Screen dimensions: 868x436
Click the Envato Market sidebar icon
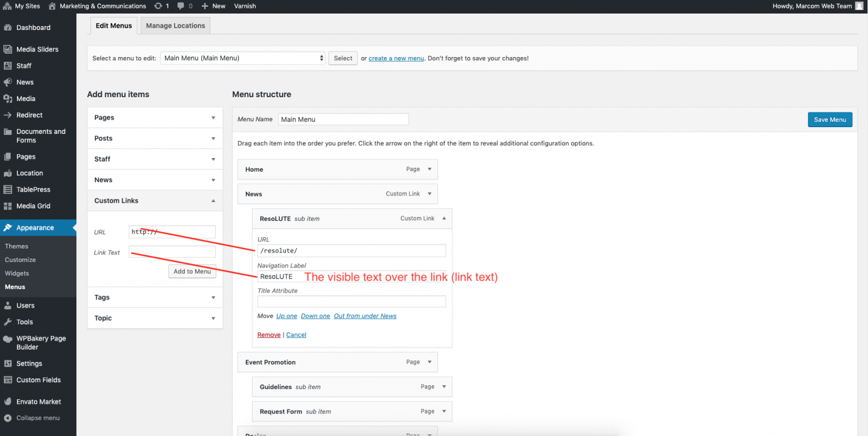tap(8, 402)
